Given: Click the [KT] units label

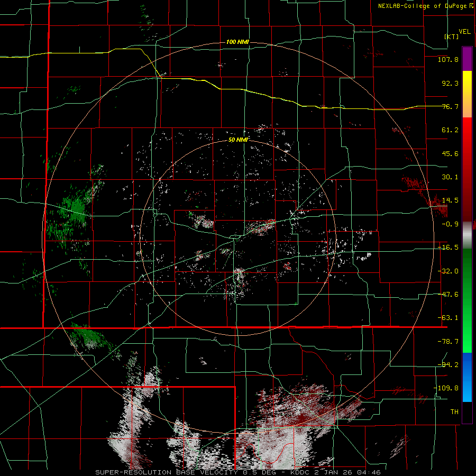Looking at the screenshot, I should click(452, 36).
